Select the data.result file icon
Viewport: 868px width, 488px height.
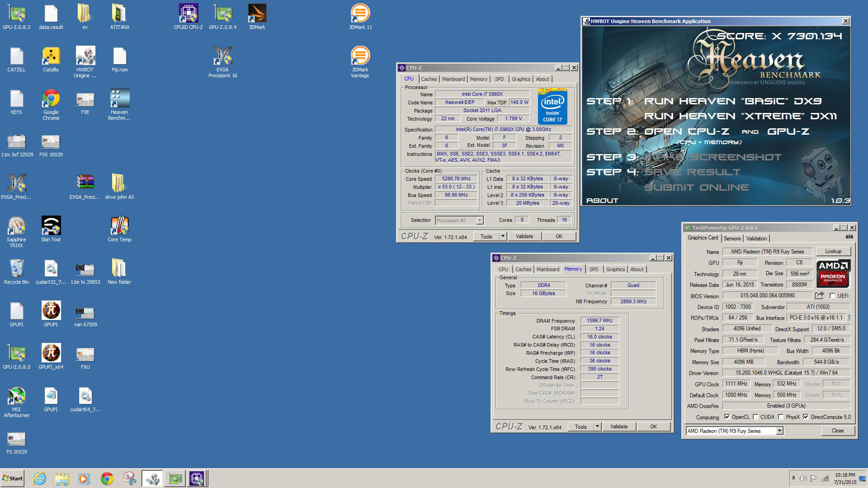51,17
